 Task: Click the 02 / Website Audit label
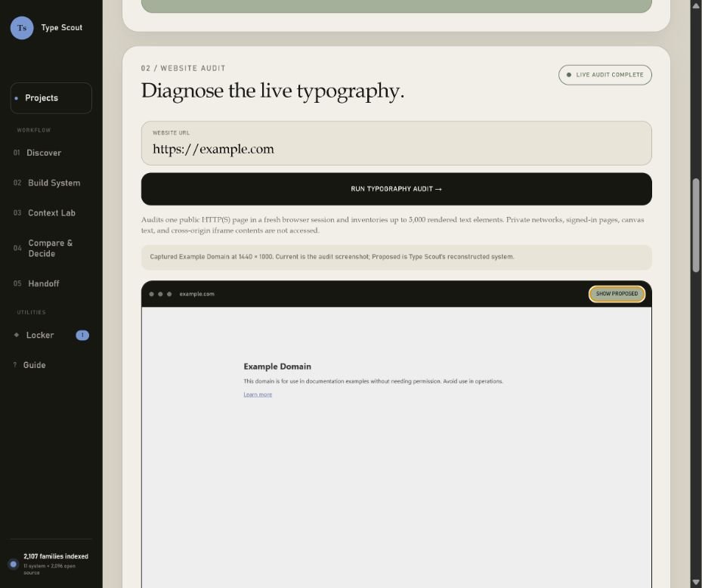(x=183, y=68)
